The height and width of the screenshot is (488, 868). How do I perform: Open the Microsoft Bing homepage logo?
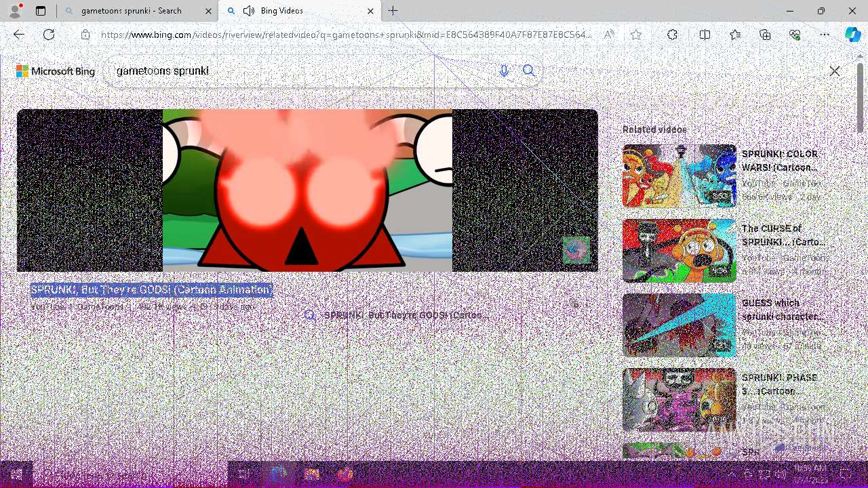click(56, 71)
